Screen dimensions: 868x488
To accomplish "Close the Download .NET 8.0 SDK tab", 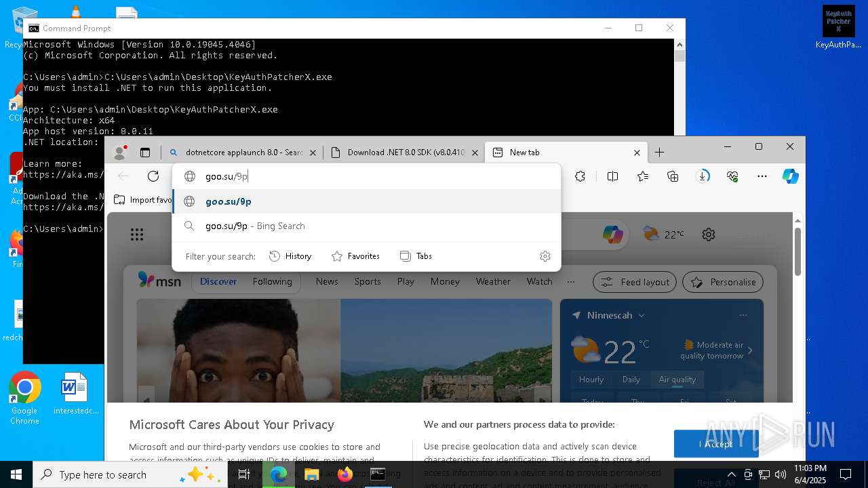I will point(475,152).
